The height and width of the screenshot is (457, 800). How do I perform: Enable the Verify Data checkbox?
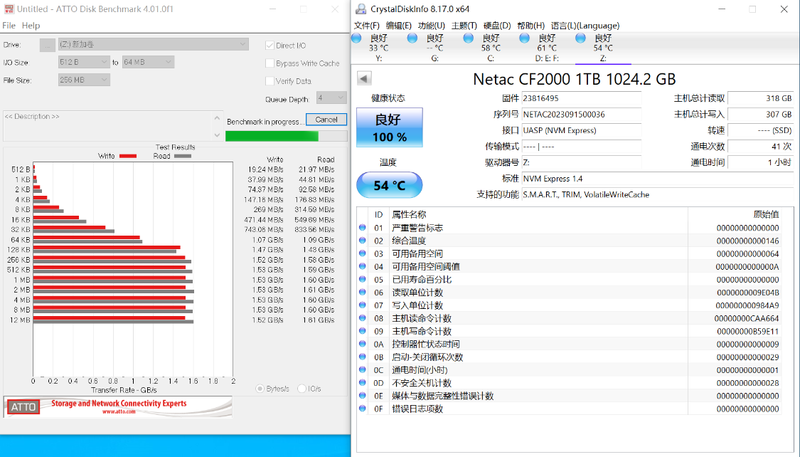pyautogui.click(x=269, y=81)
